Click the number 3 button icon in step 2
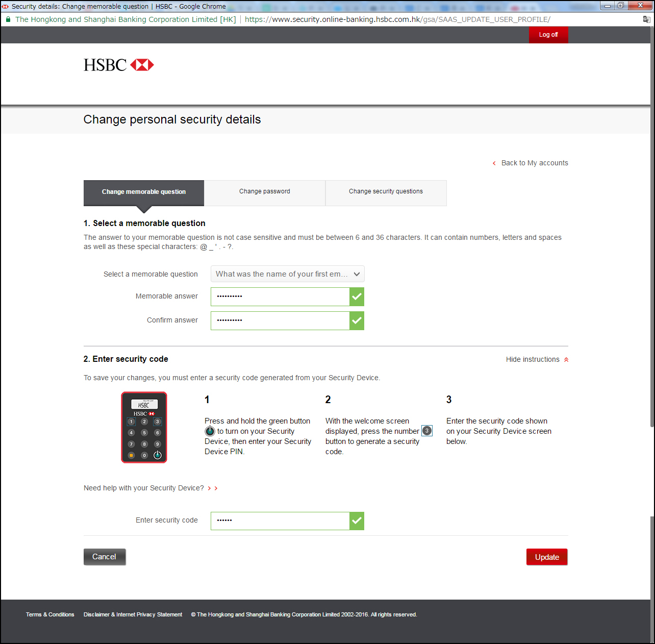Viewport: 655px width, 644px height. click(427, 431)
